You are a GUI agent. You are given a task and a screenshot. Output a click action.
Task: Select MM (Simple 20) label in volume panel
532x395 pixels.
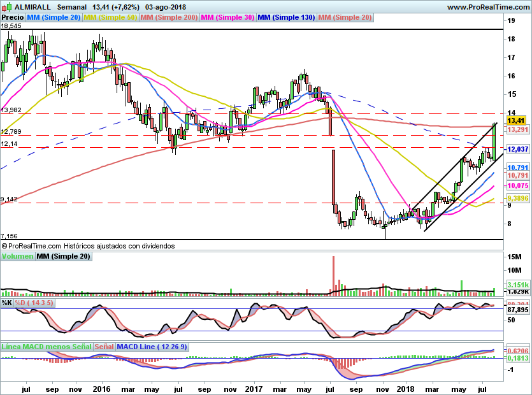[x=64, y=256]
